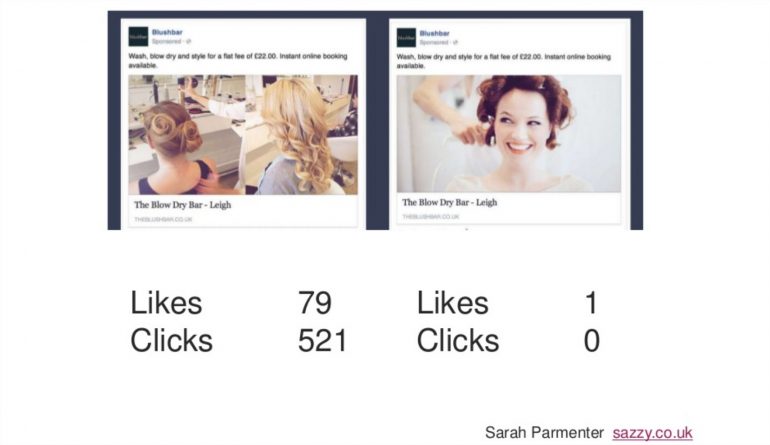Click the right Likes count 1

point(591,303)
